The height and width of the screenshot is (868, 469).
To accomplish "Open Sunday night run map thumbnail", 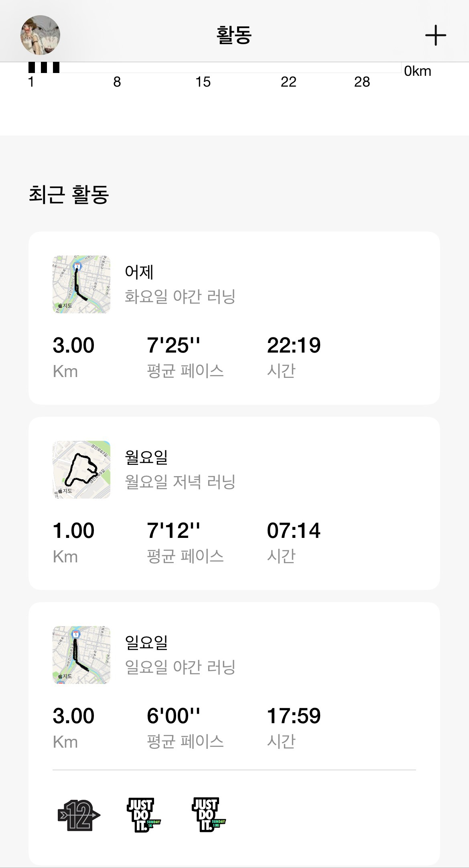I will pyautogui.click(x=81, y=655).
